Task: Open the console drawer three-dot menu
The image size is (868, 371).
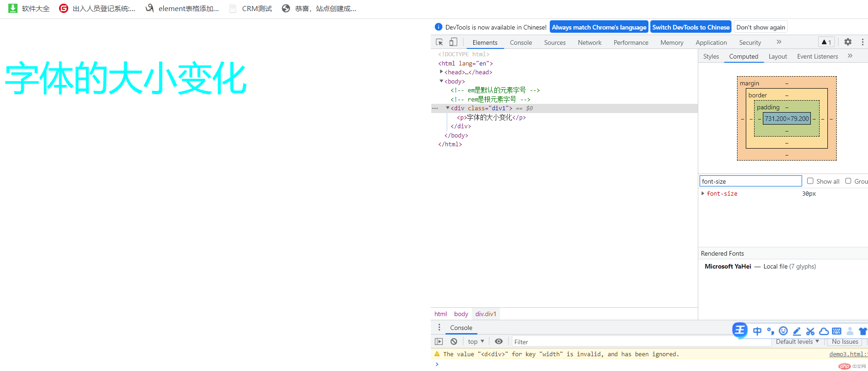Action: [x=439, y=327]
